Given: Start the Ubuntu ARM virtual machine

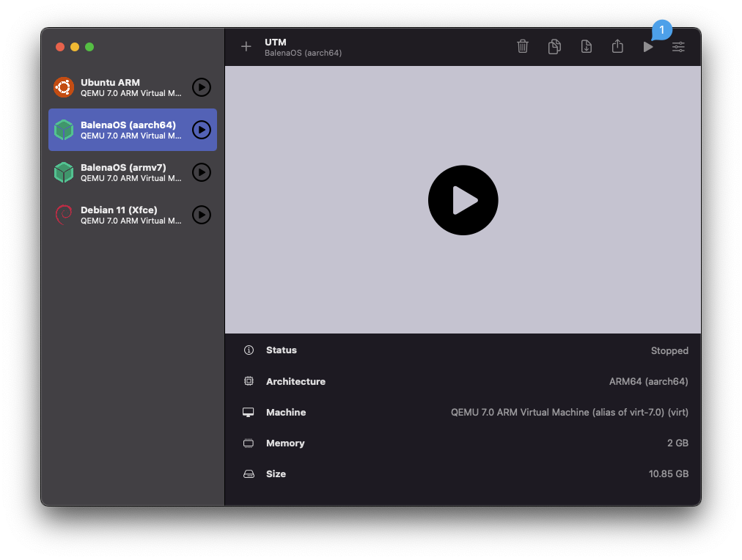Looking at the screenshot, I should pyautogui.click(x=202, y=87).
